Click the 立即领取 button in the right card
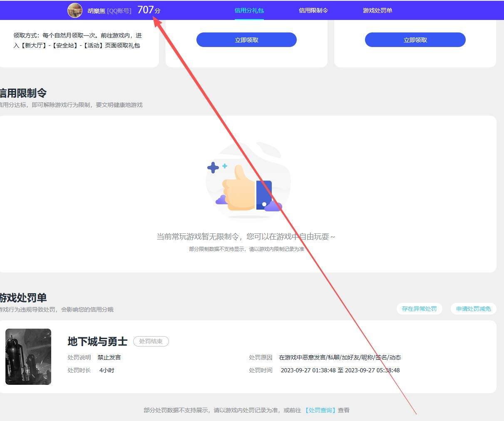The height and width of the screenshot is (421, 504). tap(415, 40)
